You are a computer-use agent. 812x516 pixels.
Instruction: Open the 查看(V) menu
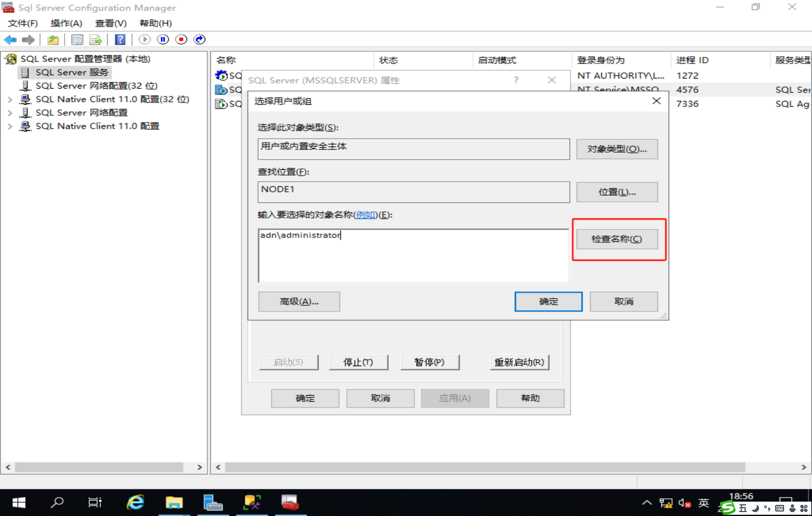click(x=111, y=23)
